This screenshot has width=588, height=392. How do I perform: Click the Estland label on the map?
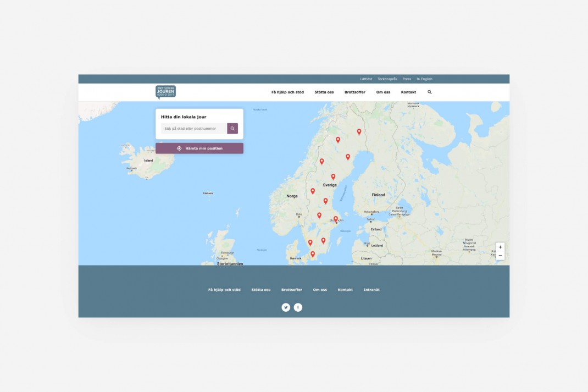tap(376, 229)
